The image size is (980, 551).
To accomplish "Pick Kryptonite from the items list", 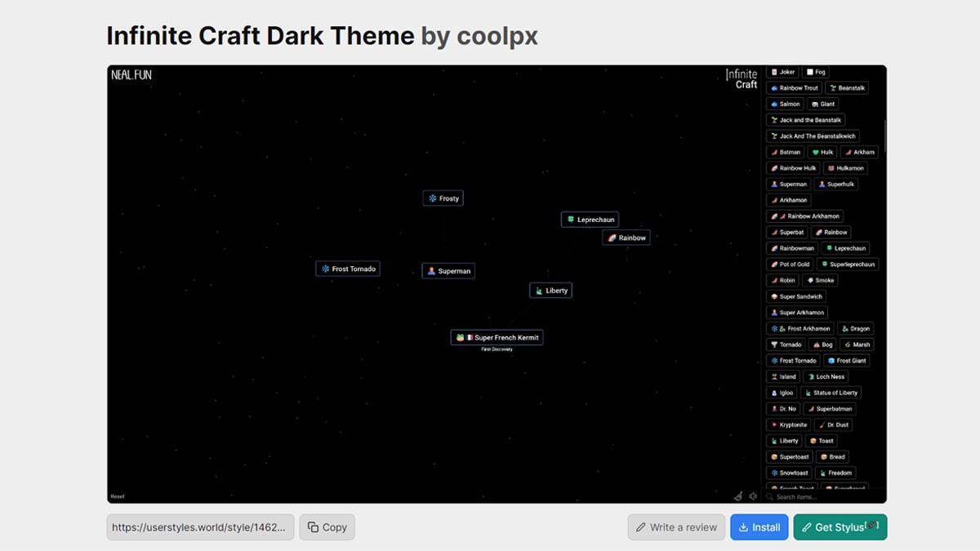I will pyautogui.click(x=788, y=424).
